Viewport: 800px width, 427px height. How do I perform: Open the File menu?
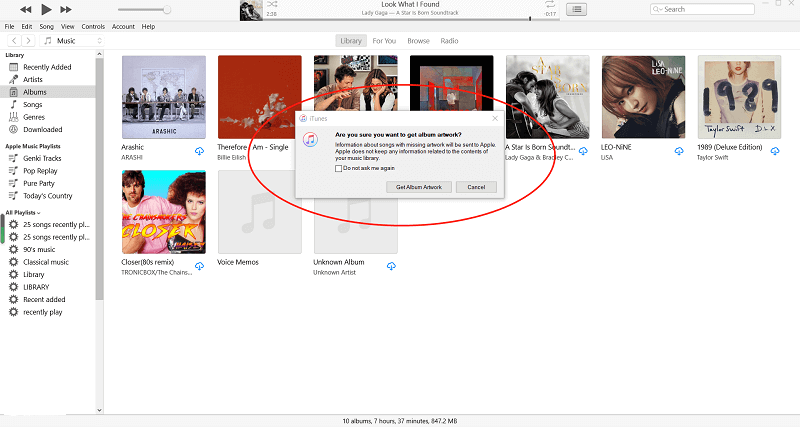(x=9, y=27)
